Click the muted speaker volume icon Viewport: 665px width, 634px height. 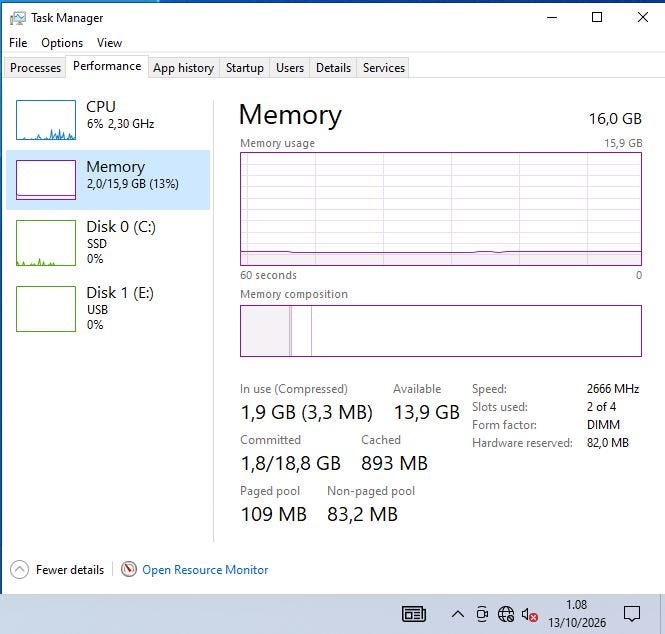point(530,614)
